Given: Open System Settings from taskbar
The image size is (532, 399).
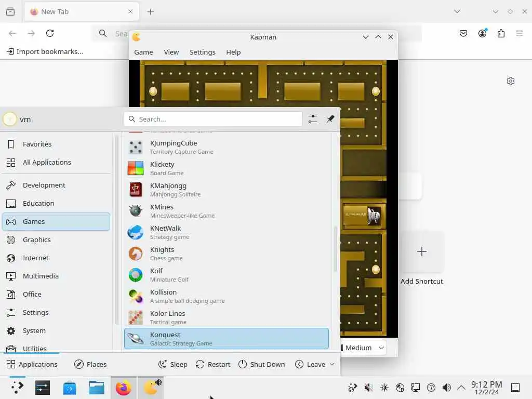Looking at the screenshot, I should coord(43,388).
